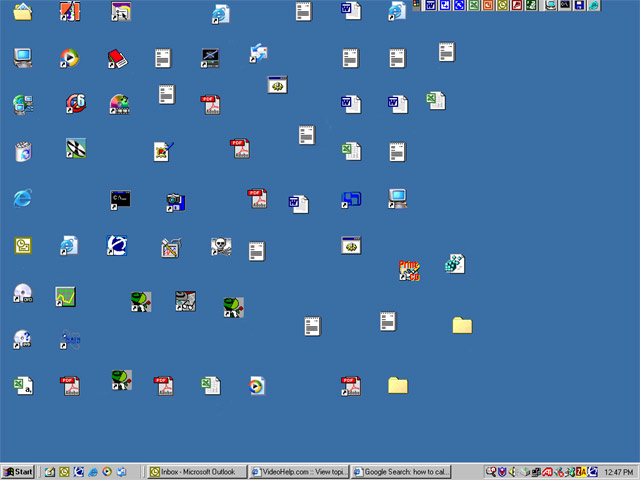Select the open My Documents folder icon
Screen dimensions: 640x480
click(x=22, y=11)
